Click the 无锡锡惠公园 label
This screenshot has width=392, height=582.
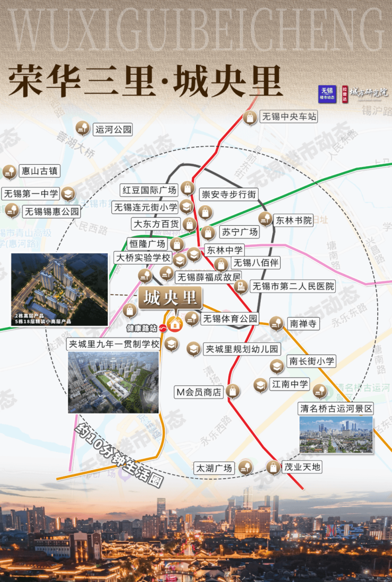click(51, 211)
